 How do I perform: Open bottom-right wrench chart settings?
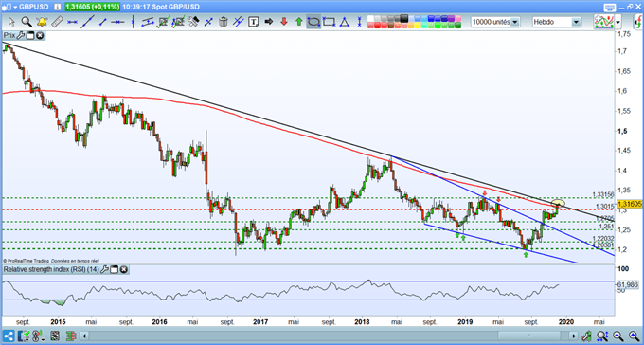tap(586, 336)
